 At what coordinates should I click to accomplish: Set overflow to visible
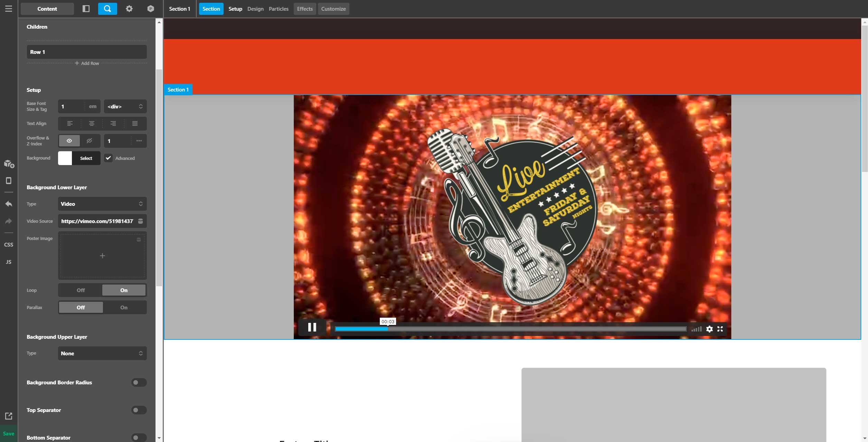click(x=69, y=141)
